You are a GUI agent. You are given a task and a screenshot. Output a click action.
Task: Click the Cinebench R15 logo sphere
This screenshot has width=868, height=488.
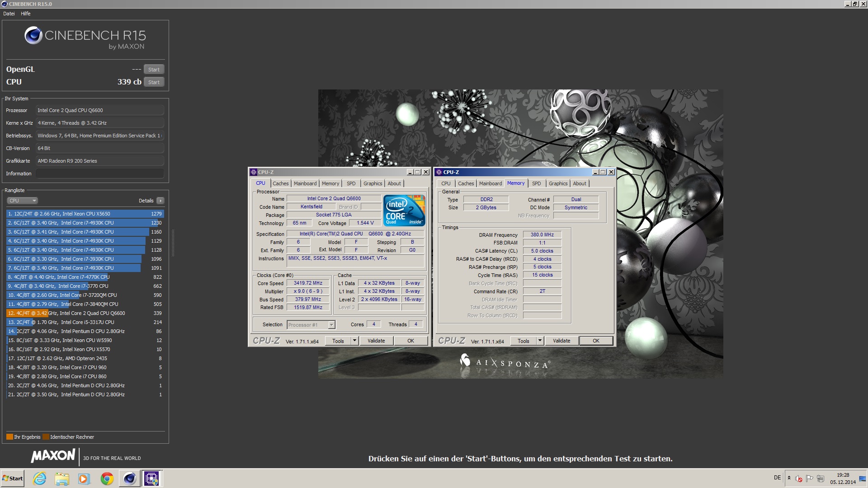pos(33,35)
